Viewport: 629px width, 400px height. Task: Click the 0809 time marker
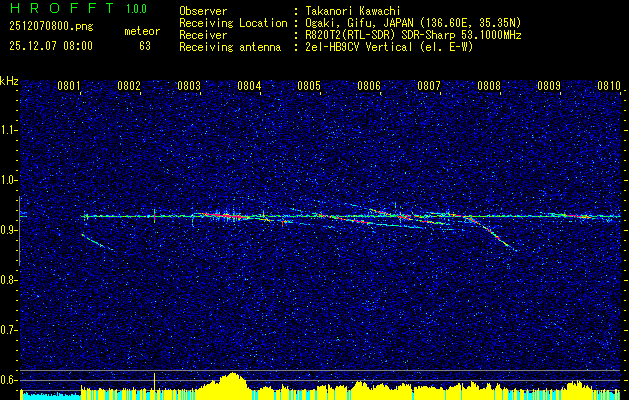point(549,86)
